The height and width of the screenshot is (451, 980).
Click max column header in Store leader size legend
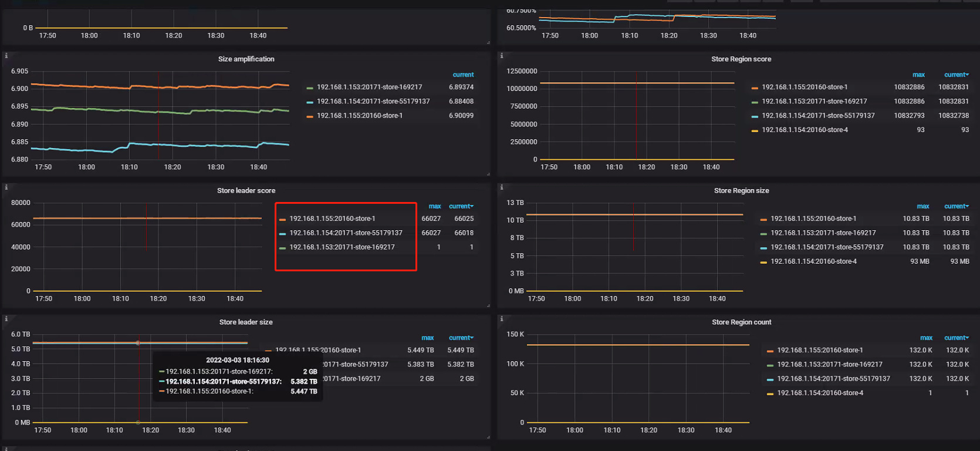[x=427, y=338]
